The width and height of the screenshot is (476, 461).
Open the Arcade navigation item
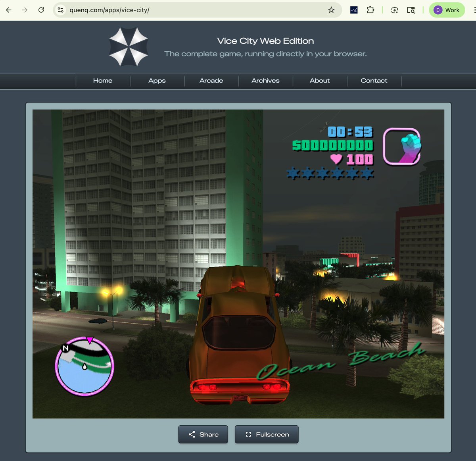pyautogui.click(x=211, y=81)
